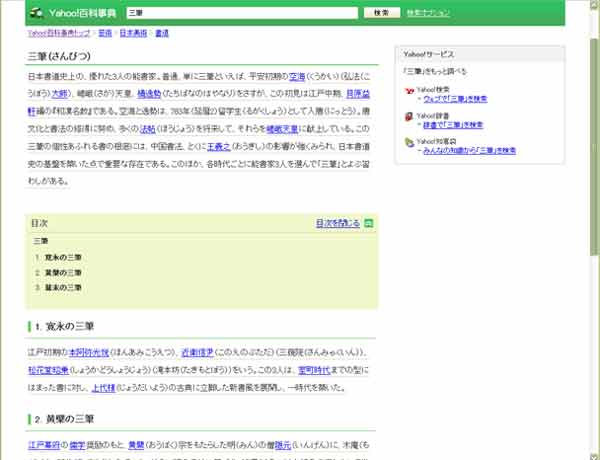Go to Yahoo!百科事典トップ breadcrumb
Image resolution: width=600 pixels, height=460 pixels.
point(59,33)
